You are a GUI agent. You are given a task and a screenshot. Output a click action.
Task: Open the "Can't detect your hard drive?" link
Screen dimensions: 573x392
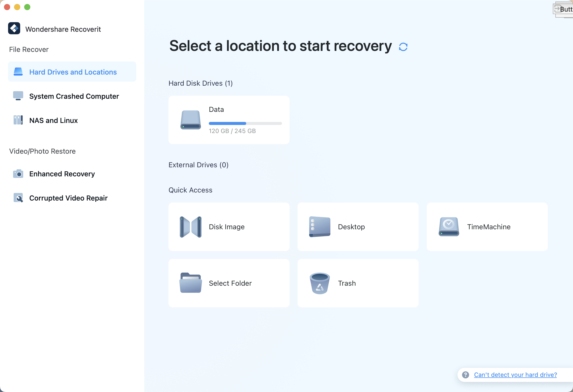click(x=515, y=375)
